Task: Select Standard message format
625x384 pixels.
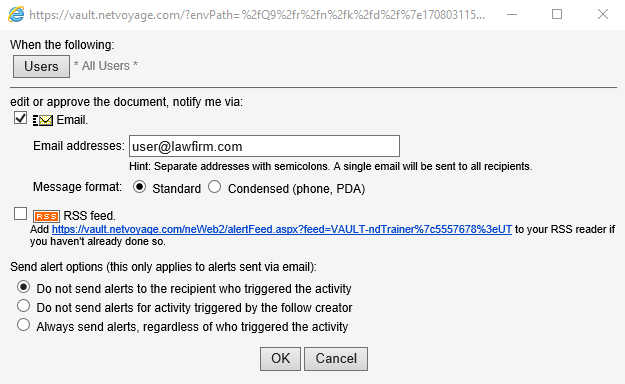Action: coord(140,187)
